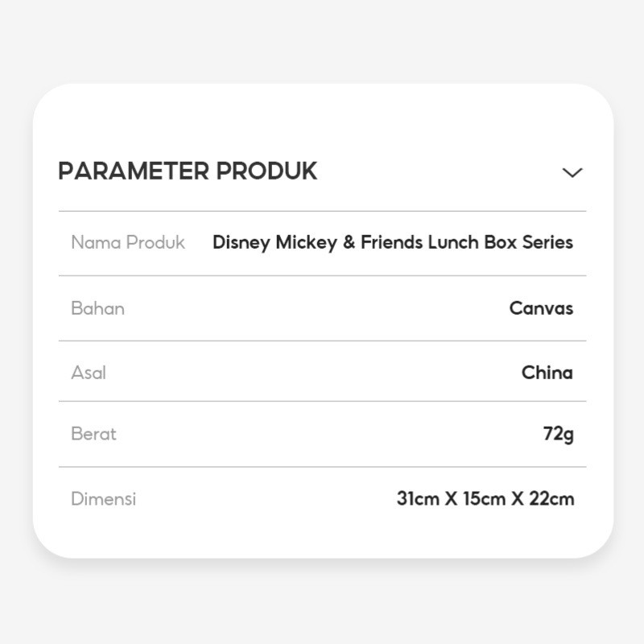
Task: Click the Disney Mickey & Friends Lunch Box Series text
Action: [393, 242]
